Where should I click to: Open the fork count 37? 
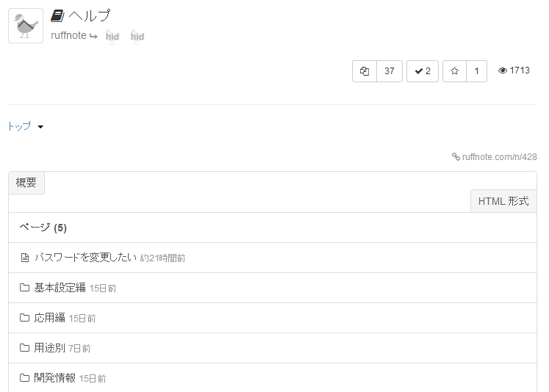tap(390, 71)
